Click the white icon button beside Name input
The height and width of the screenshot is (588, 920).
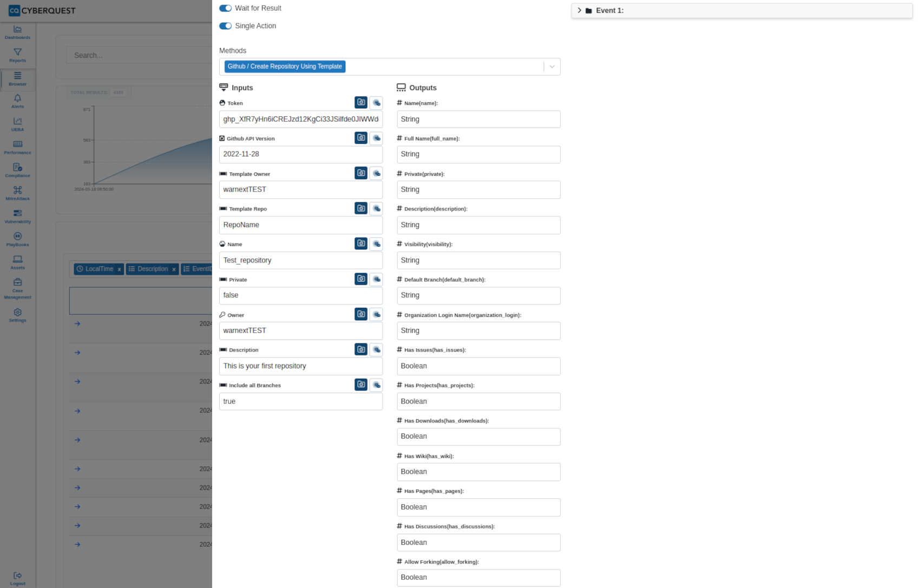[376, 243]
